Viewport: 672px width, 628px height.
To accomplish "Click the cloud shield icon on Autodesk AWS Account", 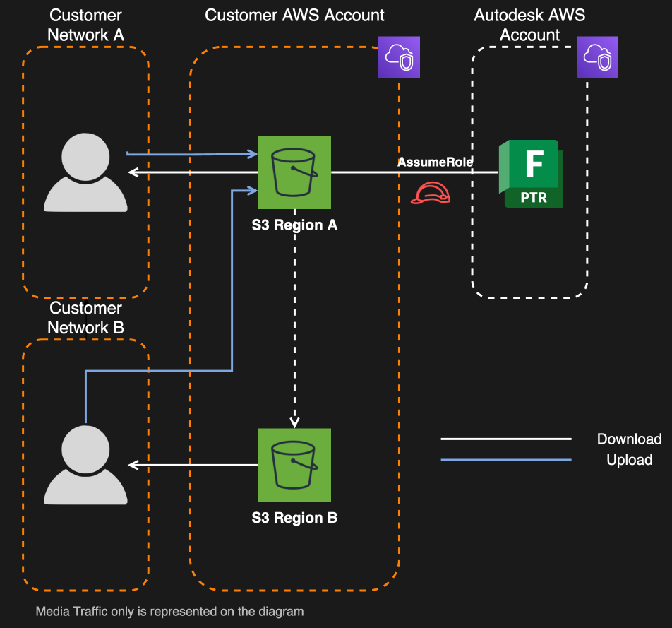I will 597,57.
